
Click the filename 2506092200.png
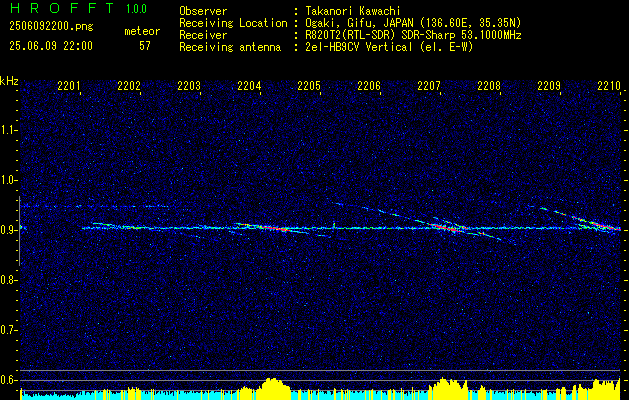[51, 27]
